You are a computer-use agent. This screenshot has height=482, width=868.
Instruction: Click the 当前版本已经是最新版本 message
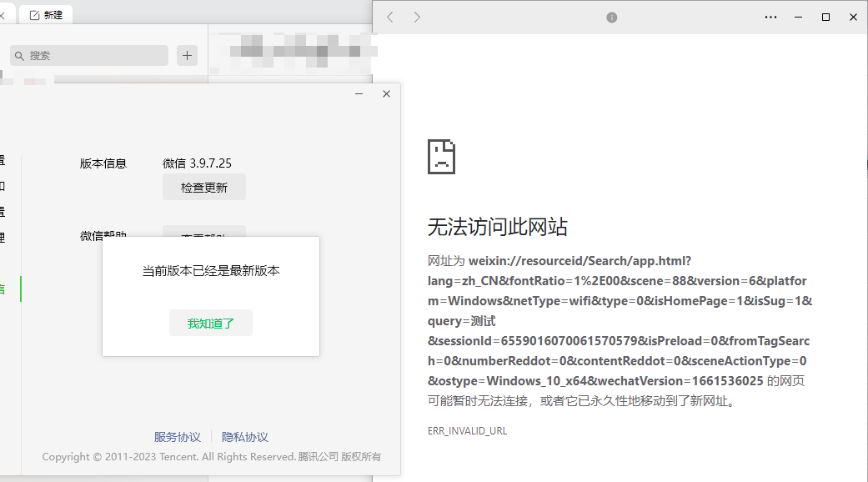(x=211, y=271)
